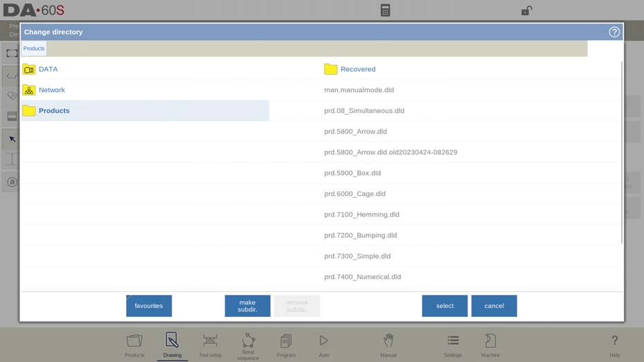Open the calculator icon in top bar
This screenshot has height=362, width=644.
[385, 10]
